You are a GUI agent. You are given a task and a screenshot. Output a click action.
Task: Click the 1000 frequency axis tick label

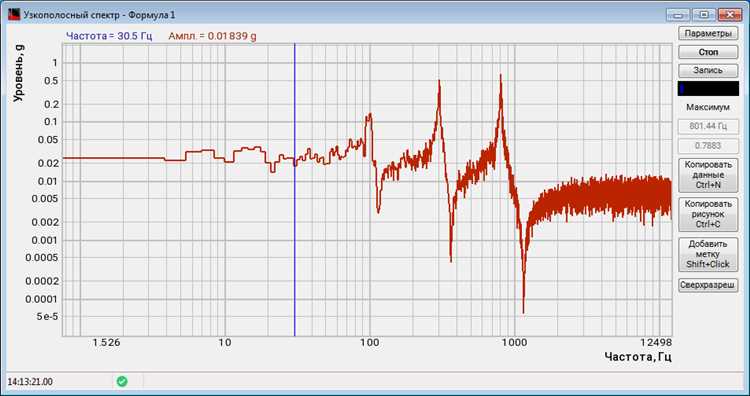(x=514, y=343)
